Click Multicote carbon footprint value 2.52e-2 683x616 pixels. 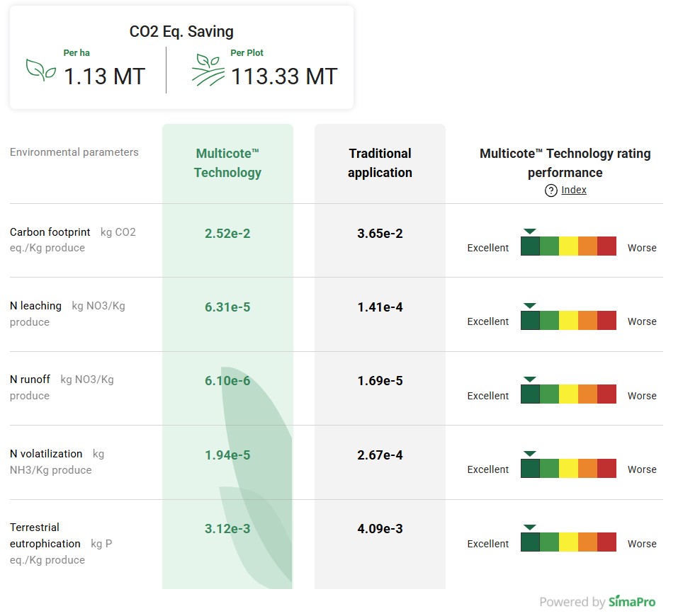point(227,234)
